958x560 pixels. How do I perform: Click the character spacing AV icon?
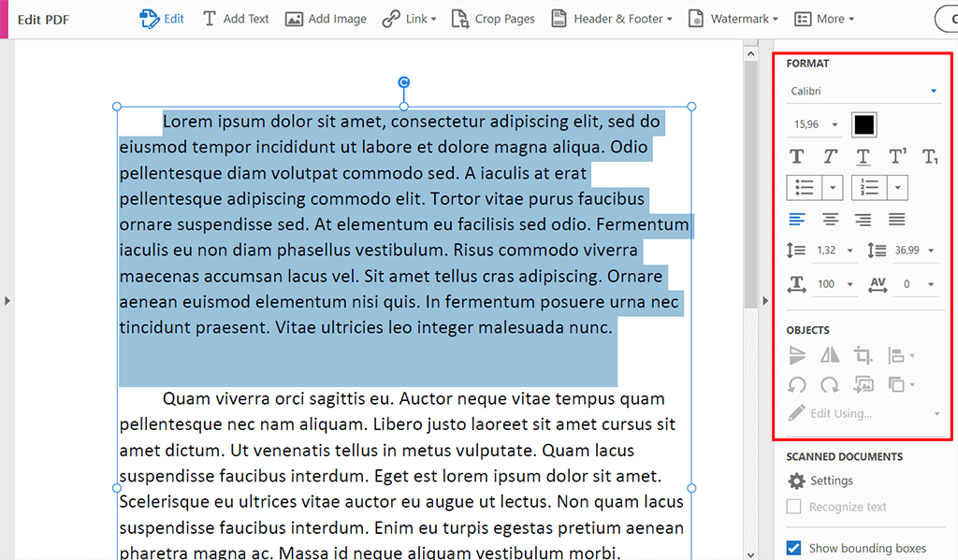point(878,284)
